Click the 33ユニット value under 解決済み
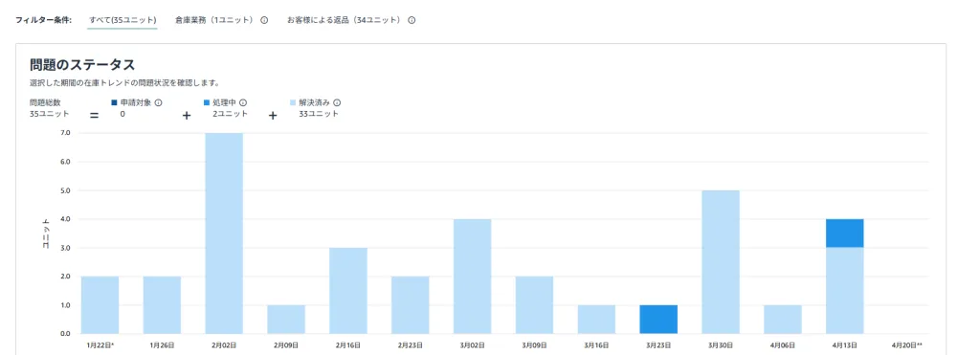The image size is (980, 355). [x=319, y=114]
